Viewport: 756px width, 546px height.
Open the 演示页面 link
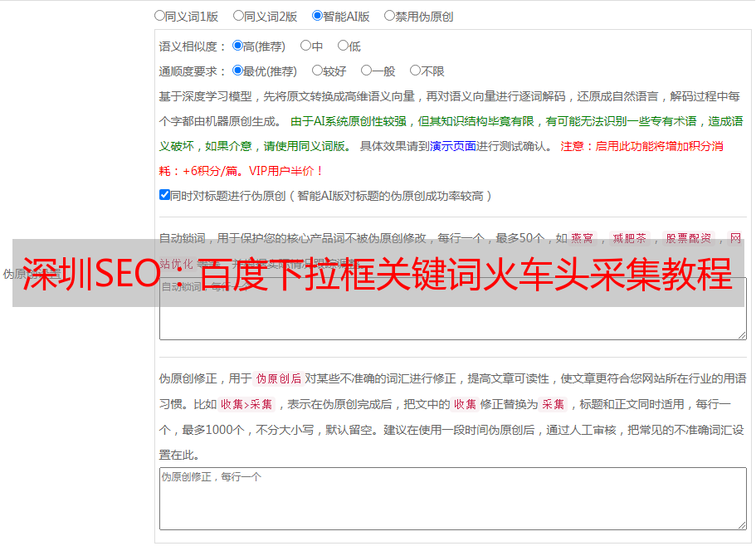pyautogui.click(x=452, y=146)
